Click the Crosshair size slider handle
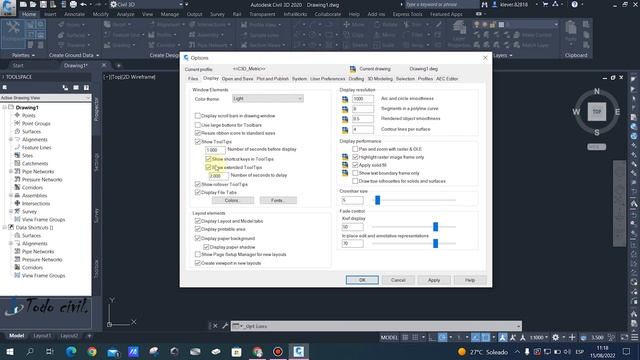The image size is (640, 360). click(378, 200)
